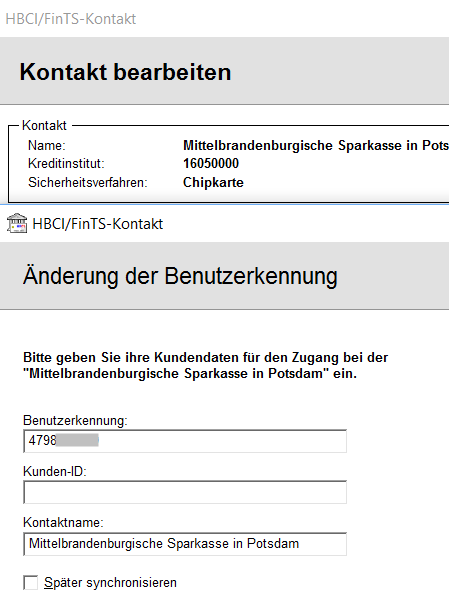This screenshot has width=449, height=608.
Task: Click the greyed HBCI/FinTS-Kontakt title at top
Action: [71, 19]
